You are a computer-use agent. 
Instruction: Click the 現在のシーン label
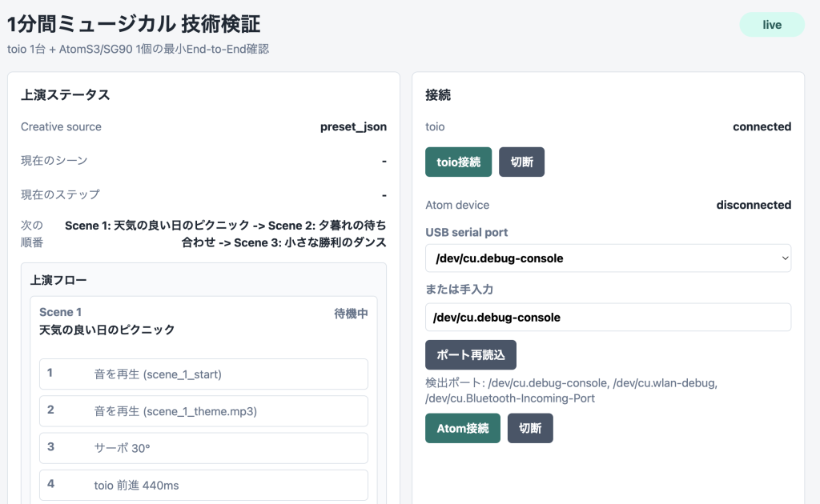pyautogui.click(x=54, y=160)
